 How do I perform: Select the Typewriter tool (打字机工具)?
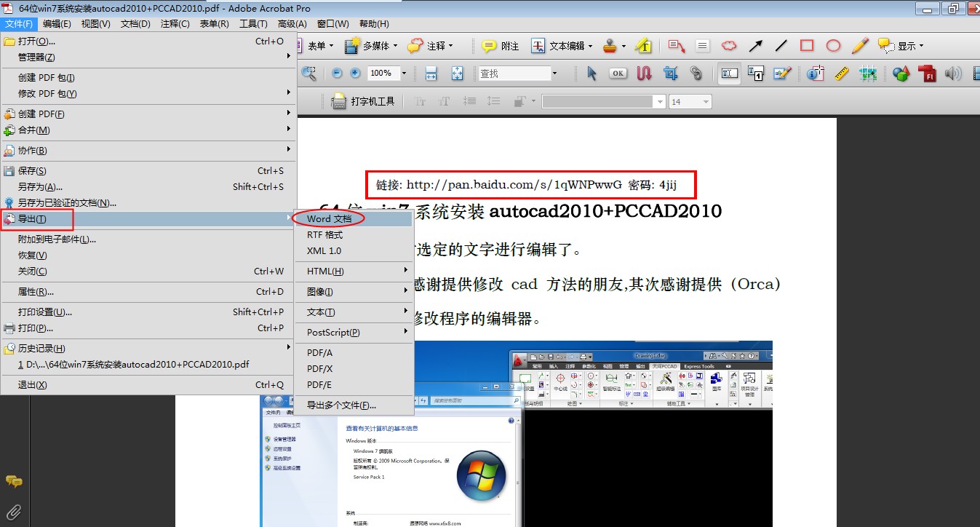(363, 102)
